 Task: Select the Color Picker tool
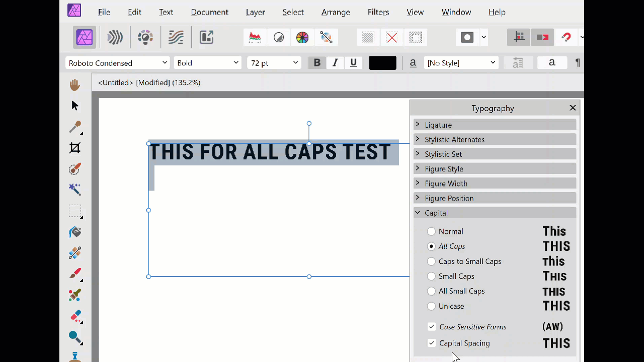coord(74,127)
